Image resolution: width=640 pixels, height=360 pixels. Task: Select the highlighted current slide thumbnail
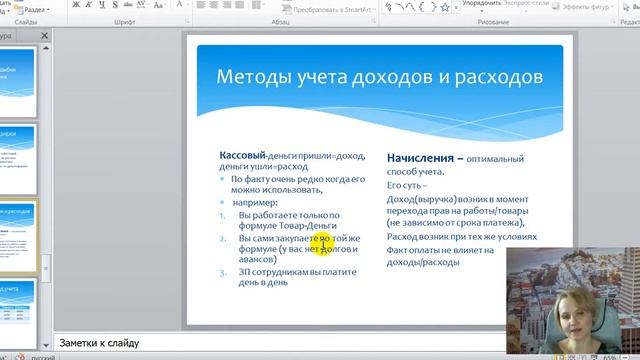click(x=18, y=237)
